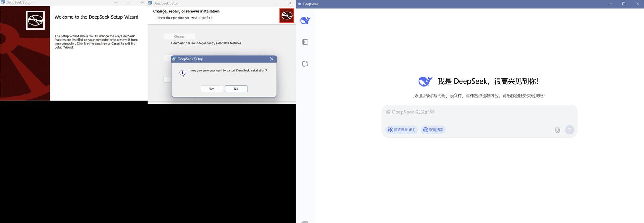Click the send message arrow button
Screen dimensions: 644x223
coord(570,130)
